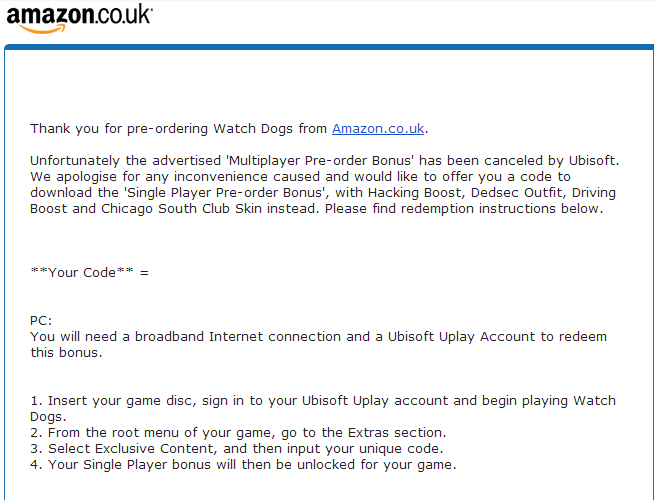
Task: Click the broadband Internet connection sentence
Action: (x=319, y=344)
